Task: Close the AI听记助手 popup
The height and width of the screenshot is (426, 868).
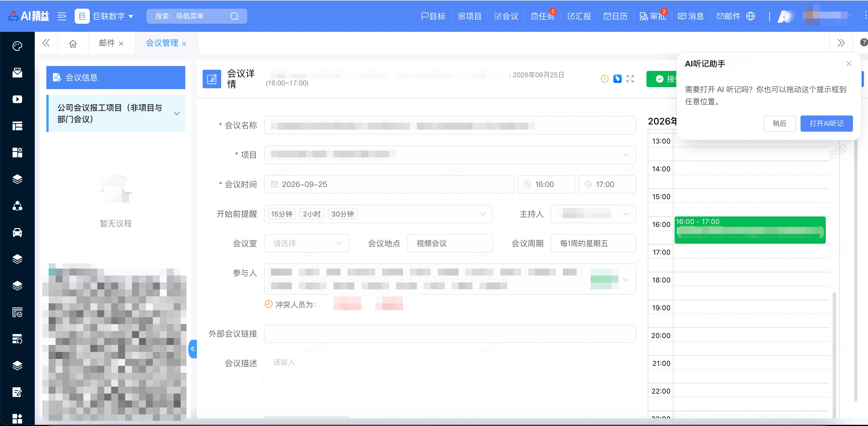Action: pos(849,64)
